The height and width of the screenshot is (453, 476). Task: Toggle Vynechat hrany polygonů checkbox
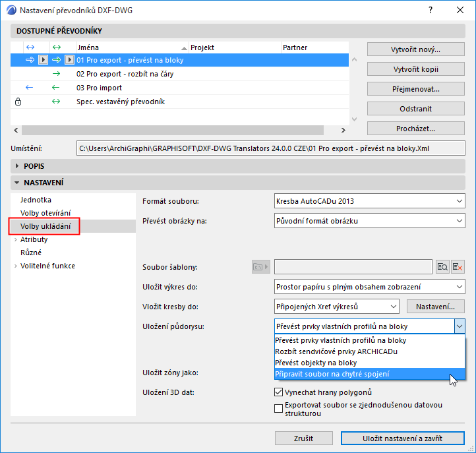(278, 392)
